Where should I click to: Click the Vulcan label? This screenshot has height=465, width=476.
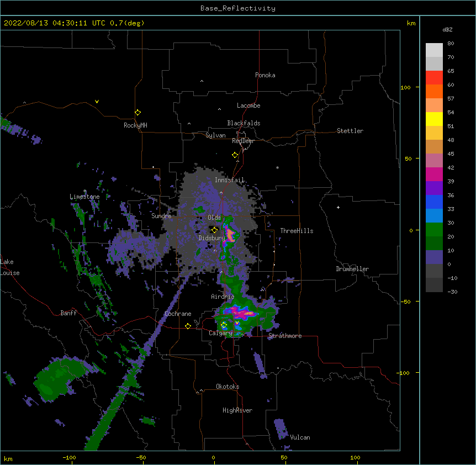(300, 437)
